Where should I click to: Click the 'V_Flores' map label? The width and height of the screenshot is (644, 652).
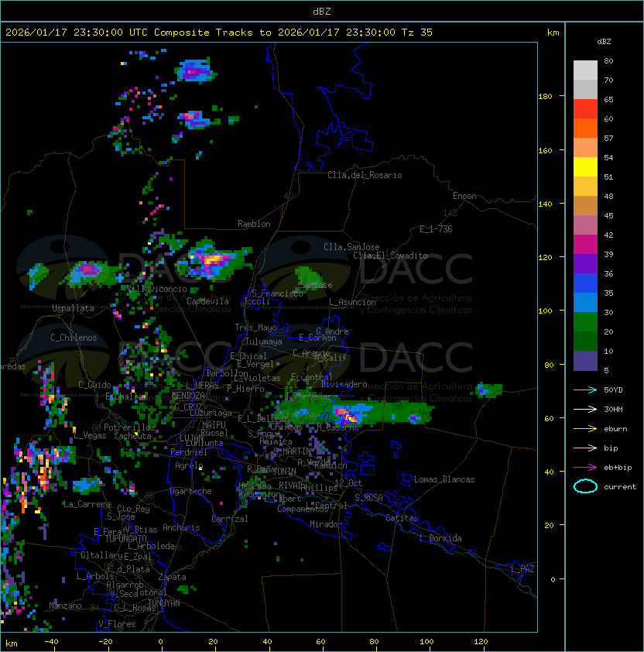(x=117, y=625)
